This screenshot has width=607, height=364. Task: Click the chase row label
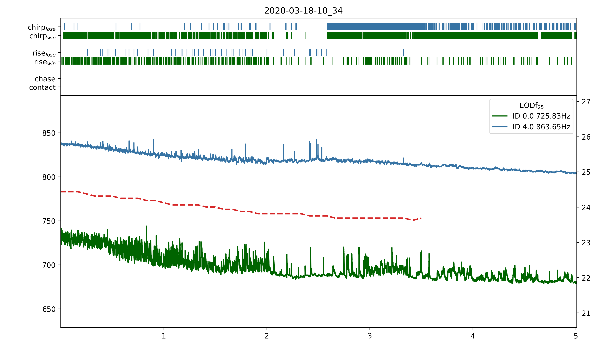pyautogui.click(x=45, y=79)
